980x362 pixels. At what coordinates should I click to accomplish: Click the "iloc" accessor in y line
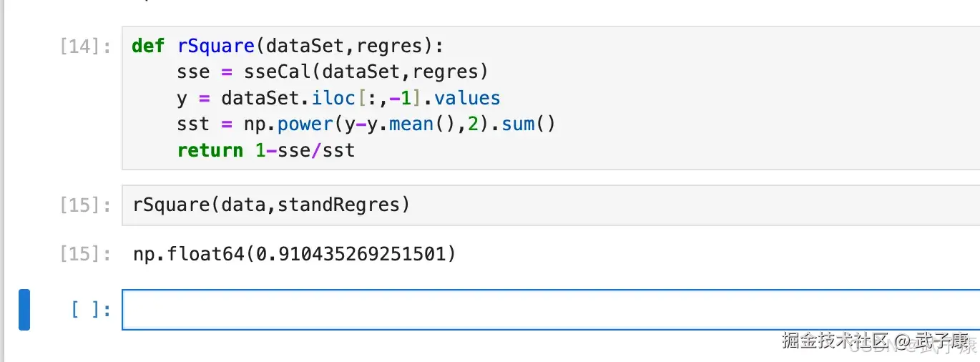click(333, 98)
